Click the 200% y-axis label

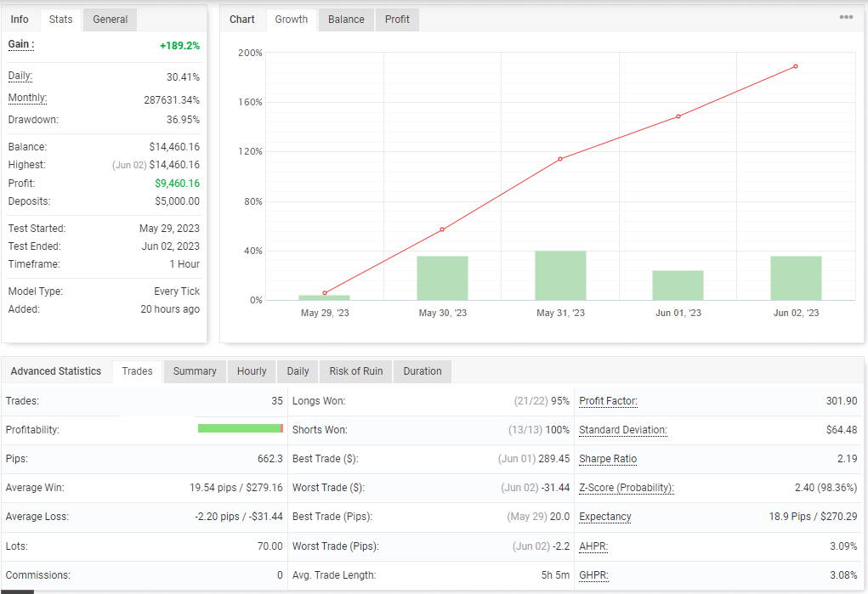point(250,54)
